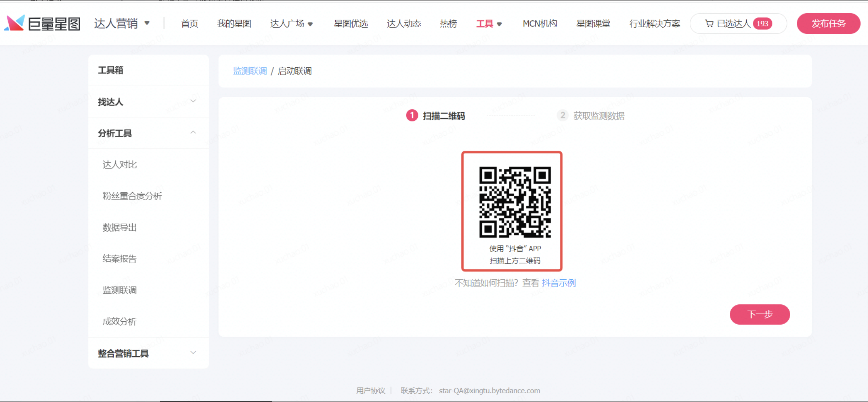Click the 启动联调 breadcrumb text
Image resolution: width=868 pixels, height=402 pixels.
[x=295, y=71]
